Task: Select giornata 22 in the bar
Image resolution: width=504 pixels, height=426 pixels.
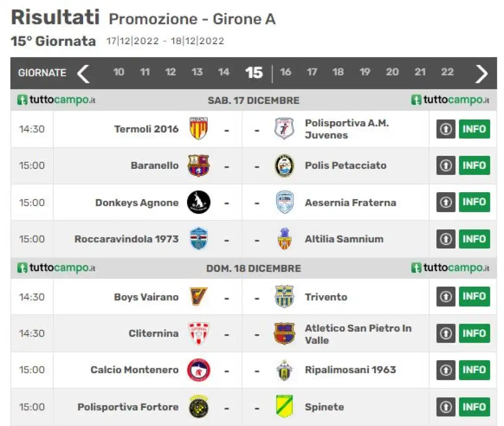Action: 447,72
